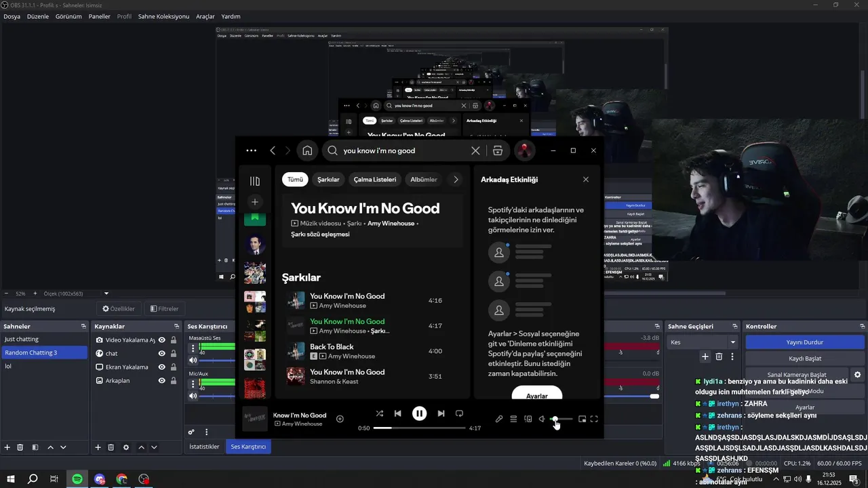Toggle lock on Ekran Yakalama source
This screenshot has width=868, height=488.
(x=174, y=367)
